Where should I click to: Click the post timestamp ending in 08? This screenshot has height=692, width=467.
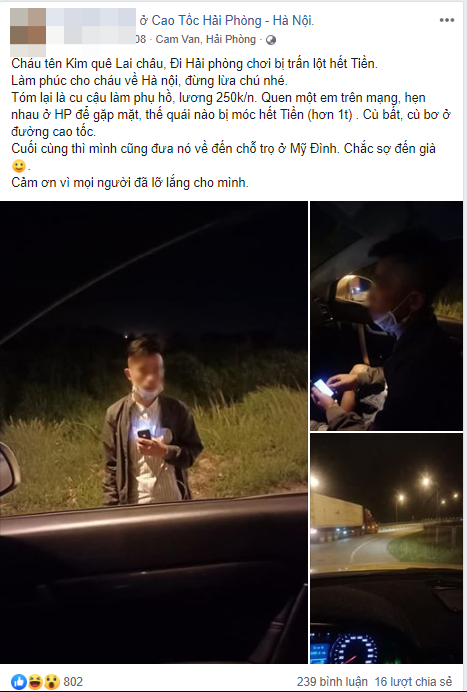[x=140, y=39]
